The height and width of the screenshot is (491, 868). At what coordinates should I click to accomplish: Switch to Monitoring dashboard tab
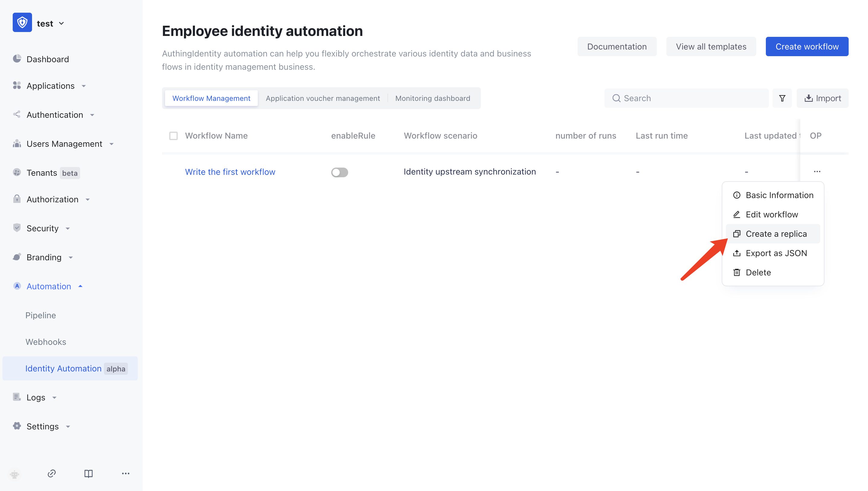click(x=432, y=98)
